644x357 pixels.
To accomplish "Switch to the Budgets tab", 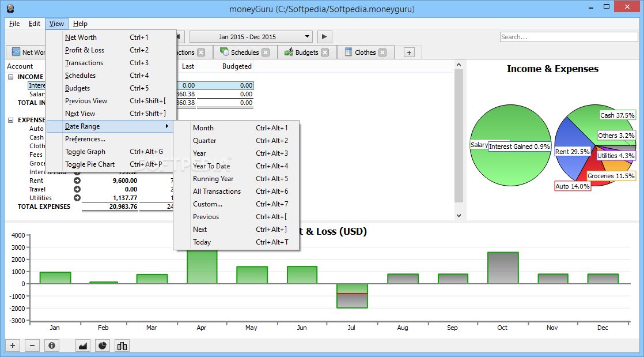I will [x=307, y=52].
